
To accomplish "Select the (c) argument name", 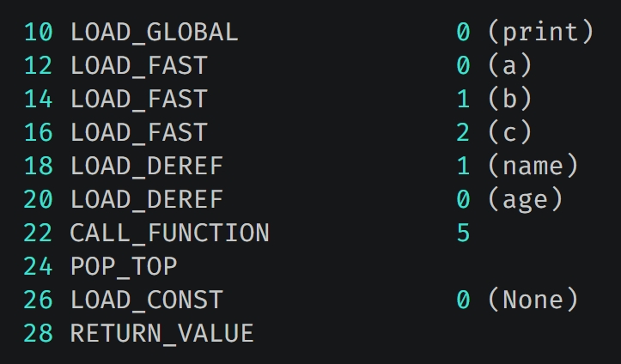I will [x=509, y=131].
